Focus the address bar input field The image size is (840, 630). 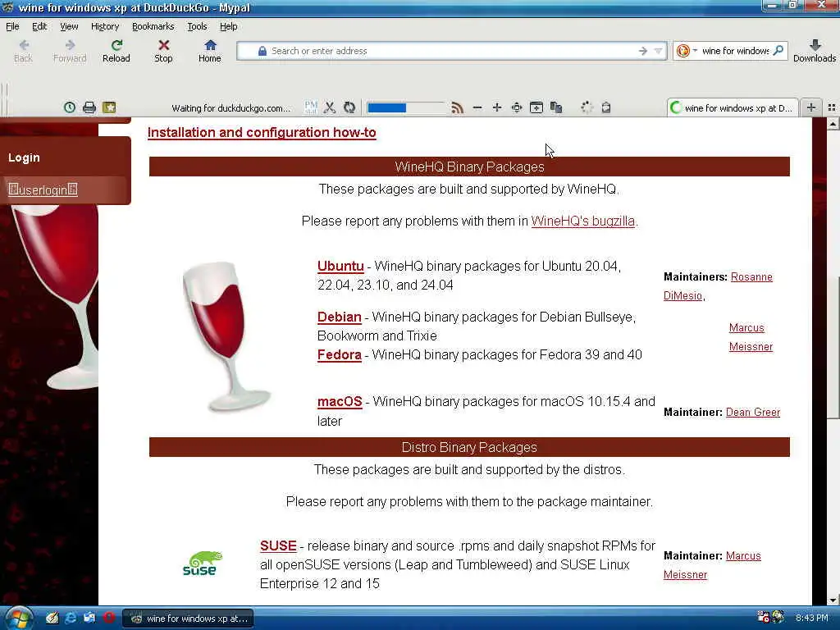coord(453,51)
